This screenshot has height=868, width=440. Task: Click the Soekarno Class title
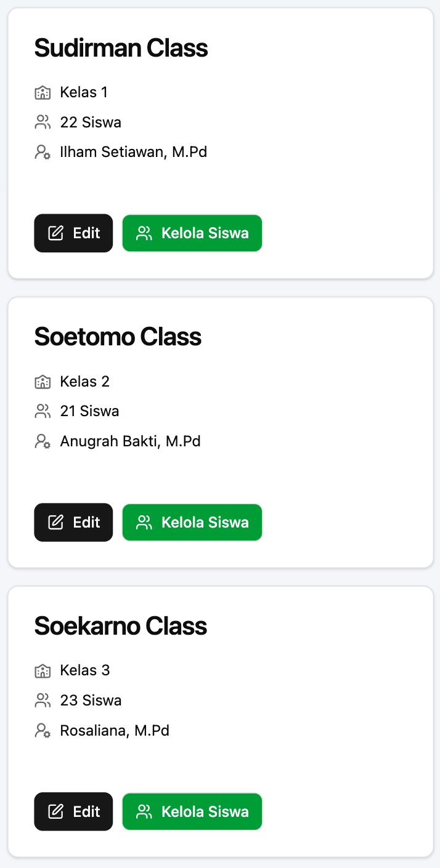(x=120, y=626)
